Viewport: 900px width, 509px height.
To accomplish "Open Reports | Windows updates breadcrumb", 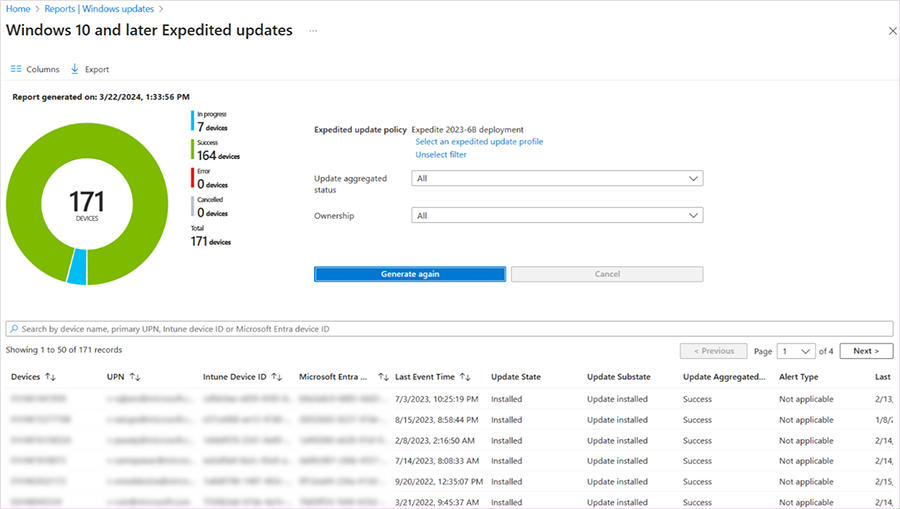I will tap(99, 9).
